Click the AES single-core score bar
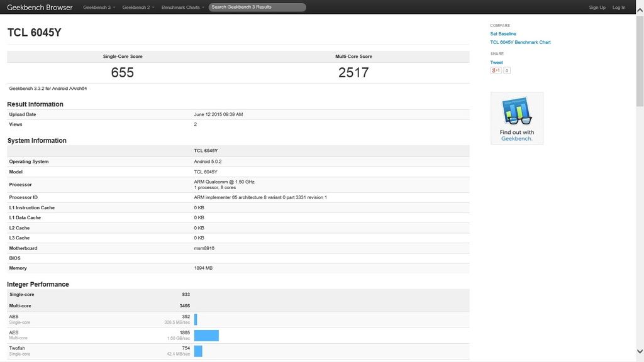This screenshot has height=362, width=644. pyautogui.click(x=196, y=319)
